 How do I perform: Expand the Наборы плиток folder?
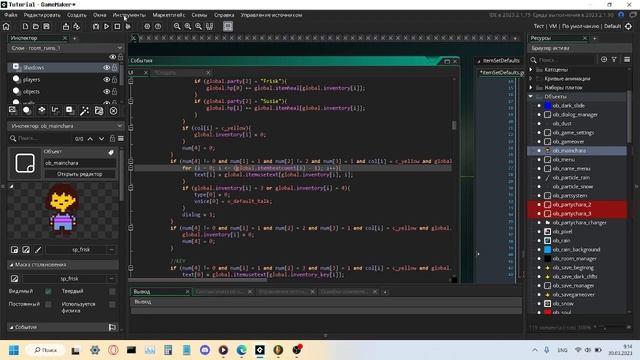(531, 87)
